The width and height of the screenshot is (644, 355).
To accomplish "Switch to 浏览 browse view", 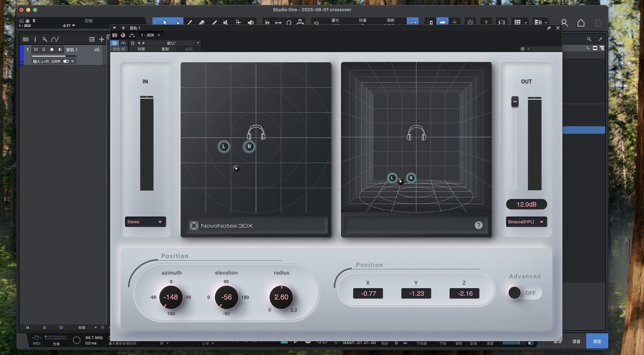I will (597, 341).
